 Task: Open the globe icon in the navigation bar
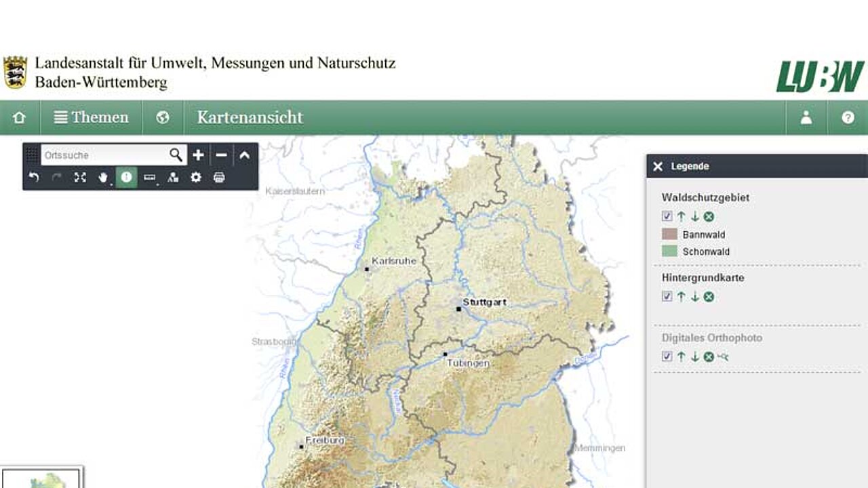163,117
